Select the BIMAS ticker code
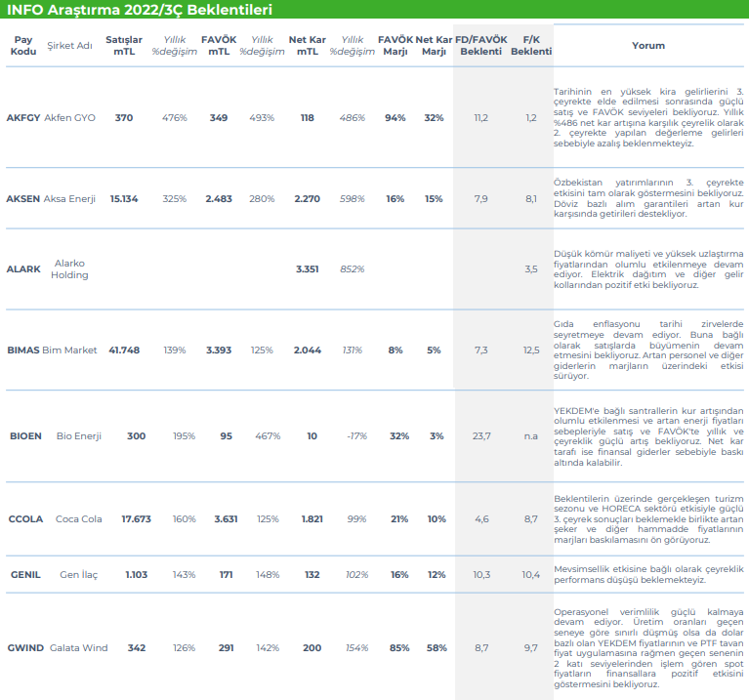749x700 pixels. coord(23,350)
